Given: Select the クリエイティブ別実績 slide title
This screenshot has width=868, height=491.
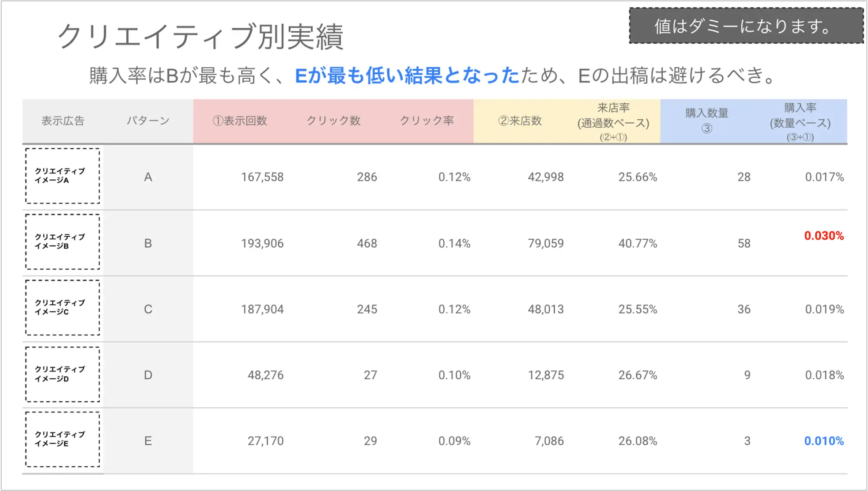Looking at the screenshot, I should [200, 36].
